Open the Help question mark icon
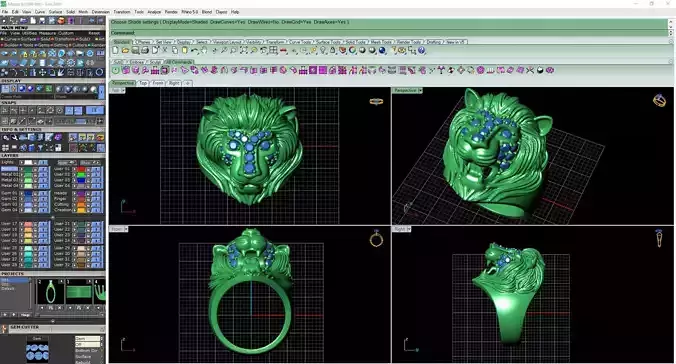 (421, 50)
